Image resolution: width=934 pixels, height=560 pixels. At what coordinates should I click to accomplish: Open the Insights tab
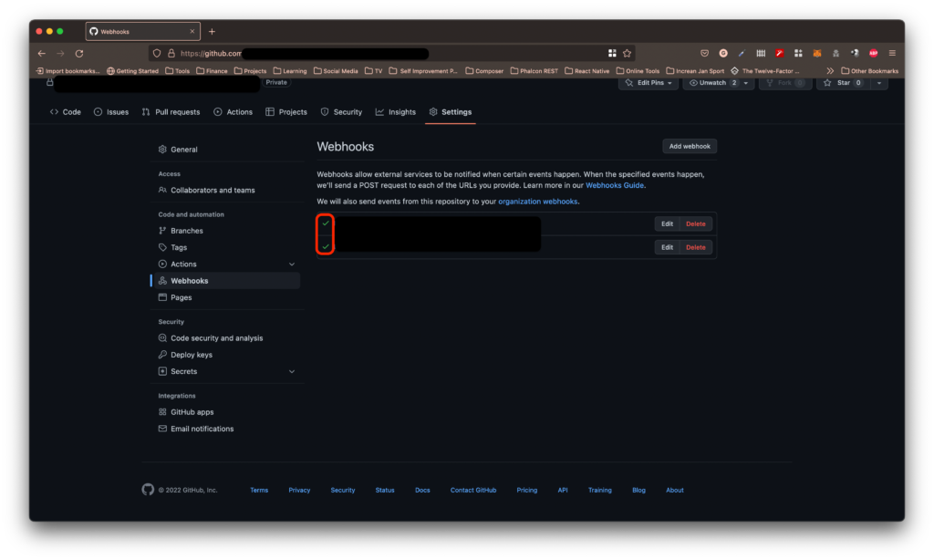395,111
